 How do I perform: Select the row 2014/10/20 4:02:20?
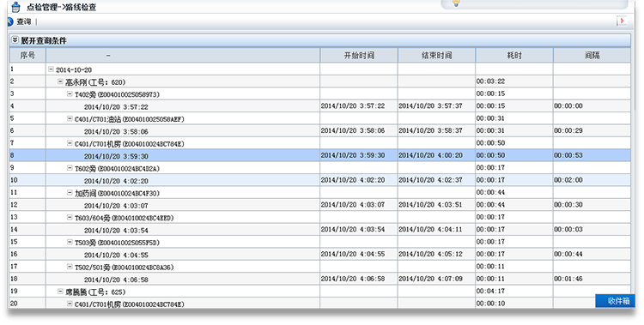click(320, 180)
